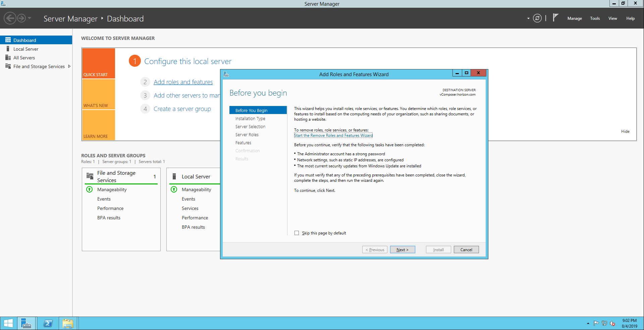644x330 pixels.
Task: Show hidden system tray icons
Action: (x=588, y=324)
